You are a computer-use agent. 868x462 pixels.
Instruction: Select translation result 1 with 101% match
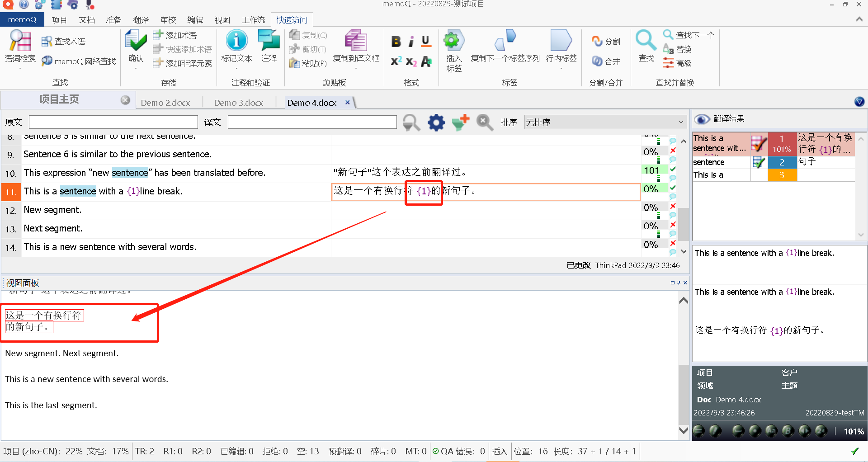coord(774,144)
